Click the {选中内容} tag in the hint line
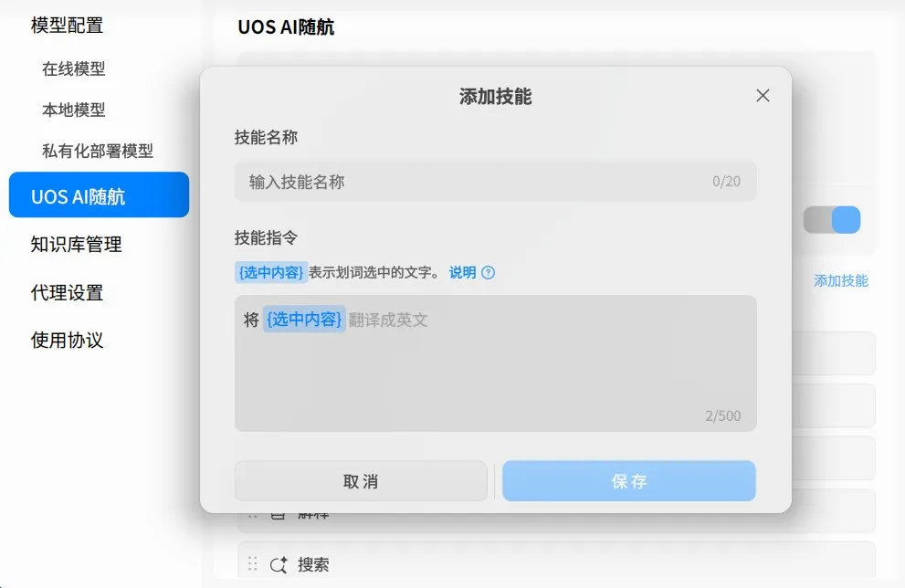Viewport: 905px width, 588px height. point(270,272)
